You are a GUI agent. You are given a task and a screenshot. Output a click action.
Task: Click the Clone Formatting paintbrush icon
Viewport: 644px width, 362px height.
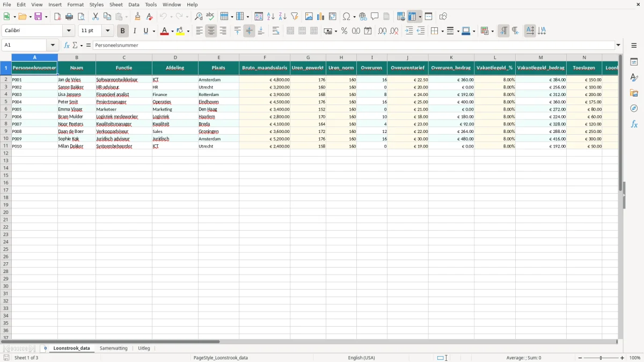[x=137, y=17]
